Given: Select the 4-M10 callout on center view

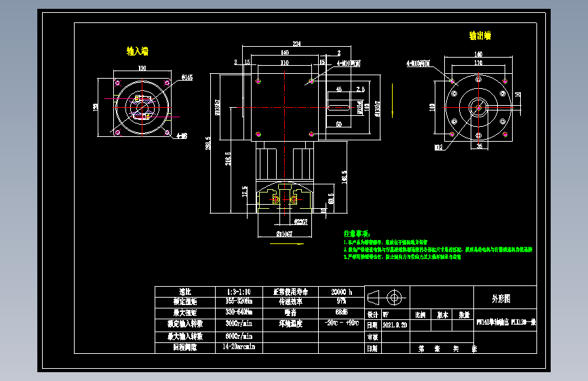Looking at the screenshot, I should (349, 63).
